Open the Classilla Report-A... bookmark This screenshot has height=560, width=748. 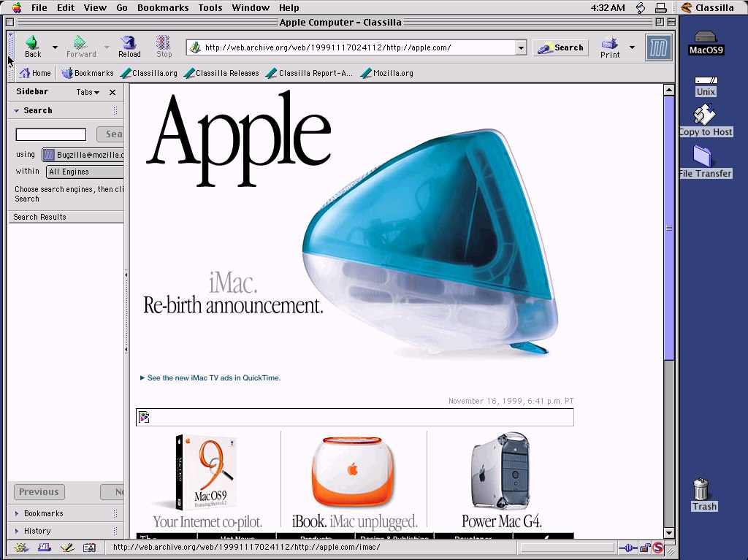(310, 73)
